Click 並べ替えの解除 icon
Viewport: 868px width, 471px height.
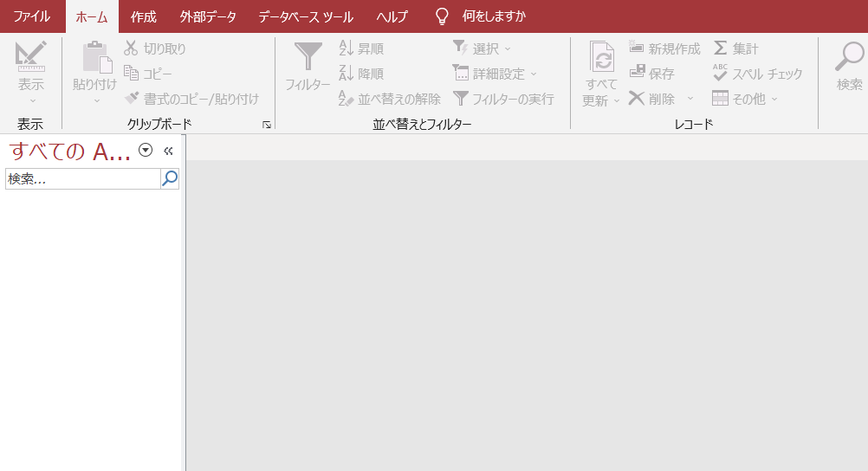coord(346,99)
